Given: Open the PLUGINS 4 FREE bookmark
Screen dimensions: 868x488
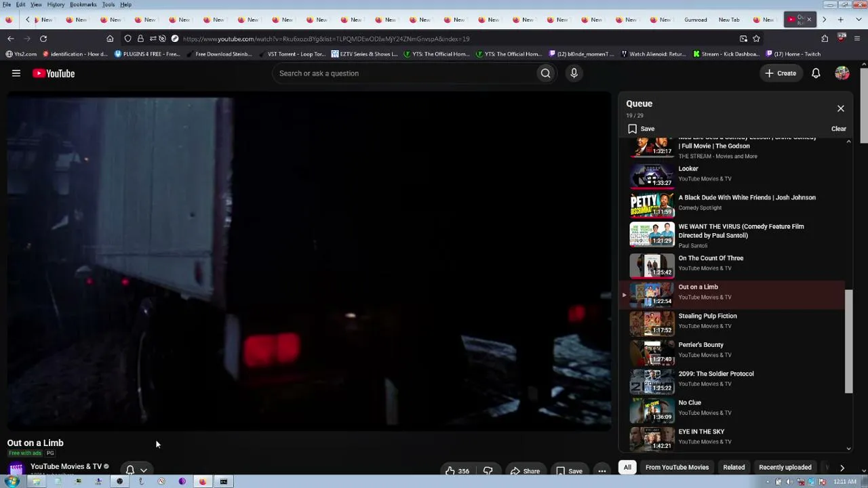Looking at the screenshot, I should pyautogui.click(x=147, y=54).
